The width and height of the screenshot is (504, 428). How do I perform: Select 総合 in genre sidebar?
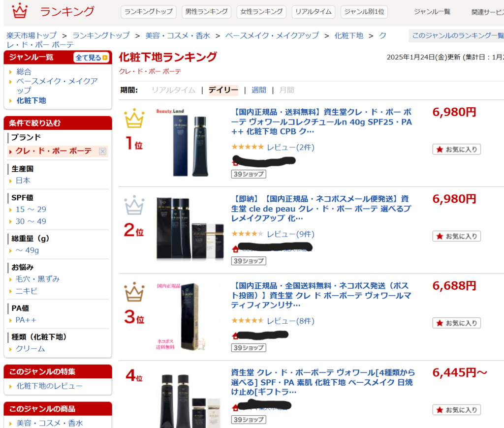(24, 72)
